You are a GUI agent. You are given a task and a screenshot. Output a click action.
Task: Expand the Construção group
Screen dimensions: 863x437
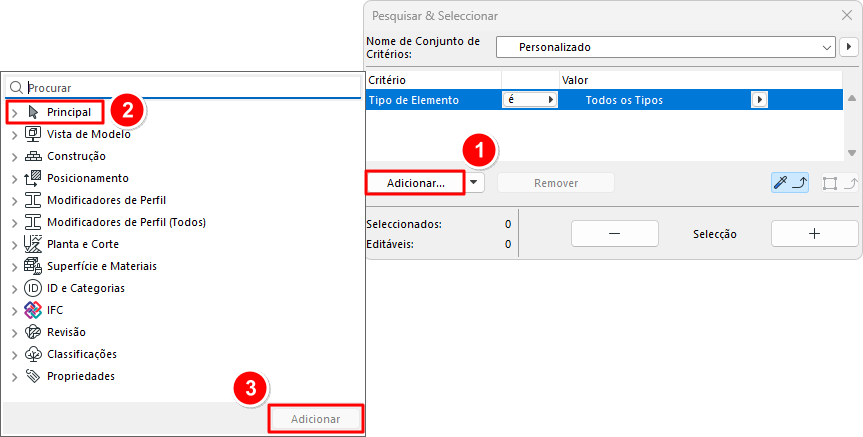15,157
